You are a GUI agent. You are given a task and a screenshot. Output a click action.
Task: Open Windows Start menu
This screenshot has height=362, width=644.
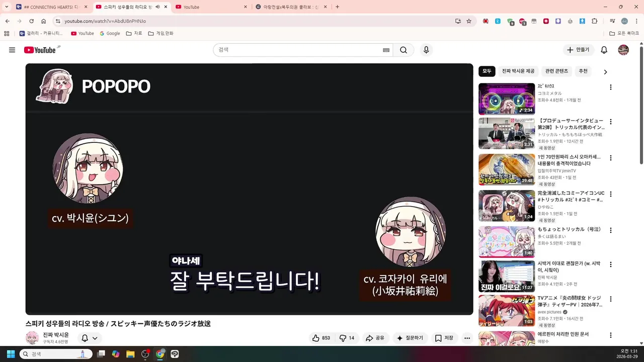11,354
